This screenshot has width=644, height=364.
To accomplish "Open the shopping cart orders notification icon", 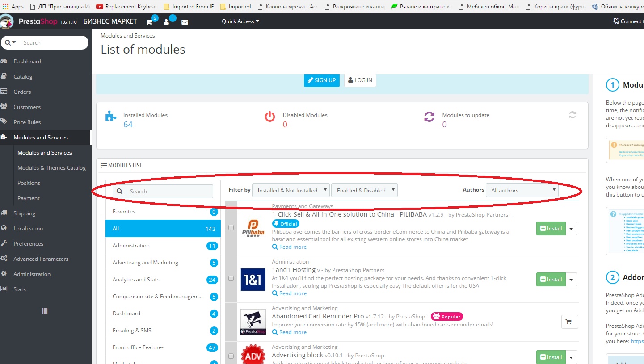I will (149, 22).
